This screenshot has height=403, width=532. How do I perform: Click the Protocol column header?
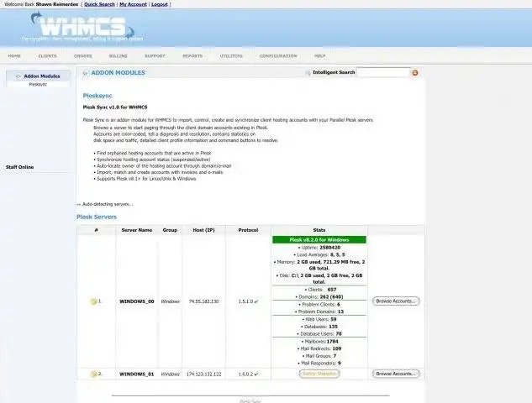(248, 230)
